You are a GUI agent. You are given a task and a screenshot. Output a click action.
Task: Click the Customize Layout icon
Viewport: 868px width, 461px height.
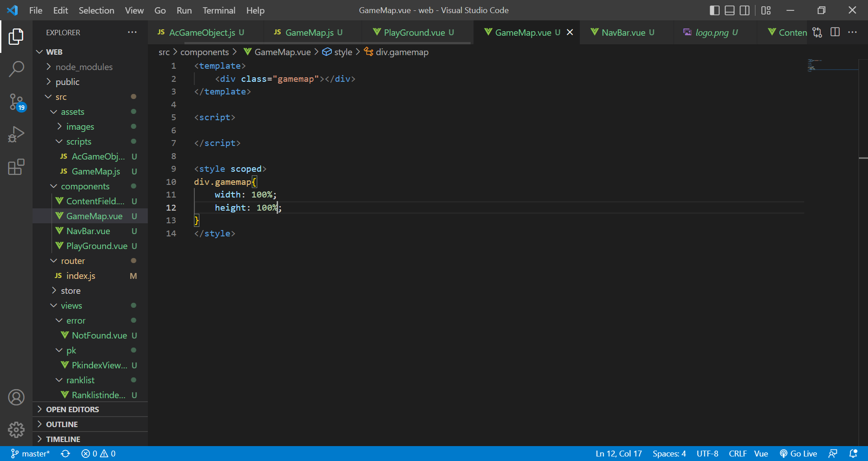point(766,10)
